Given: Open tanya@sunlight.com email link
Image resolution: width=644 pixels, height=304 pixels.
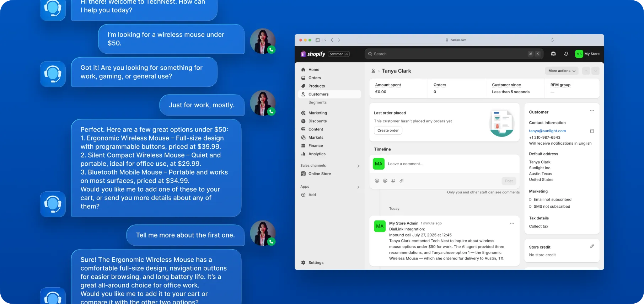Looking at the screenshot, I should (547, 131).
